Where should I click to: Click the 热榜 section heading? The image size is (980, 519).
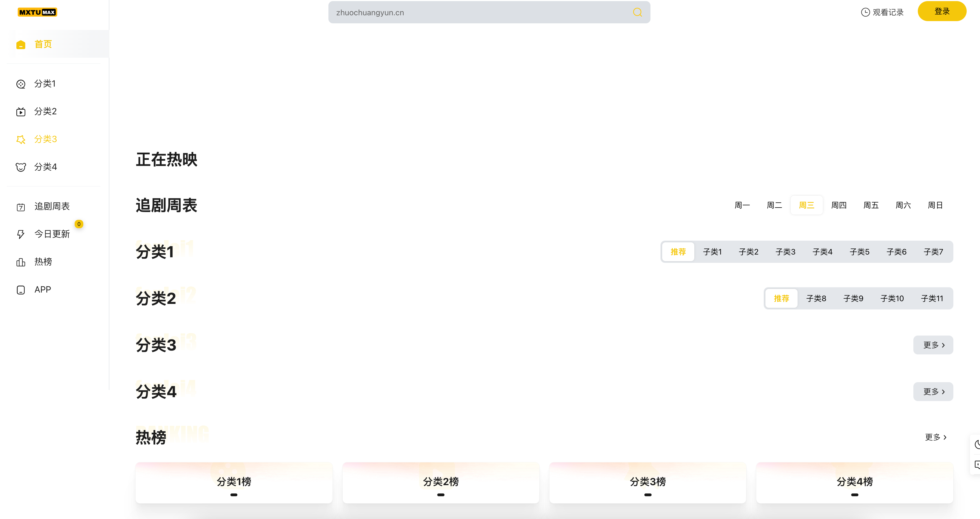[151, 437]
